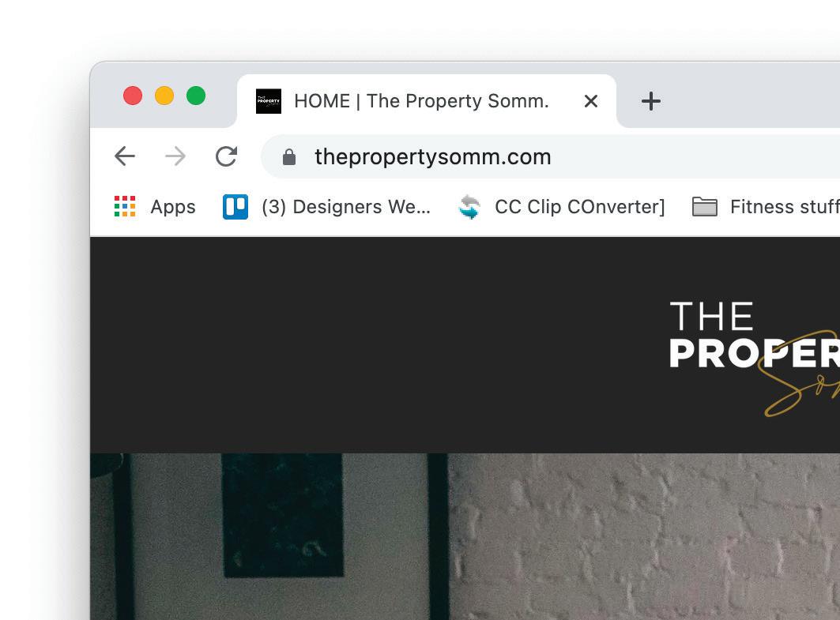View site security via the lock icon

pyautogui.click(x=289, y=157)
